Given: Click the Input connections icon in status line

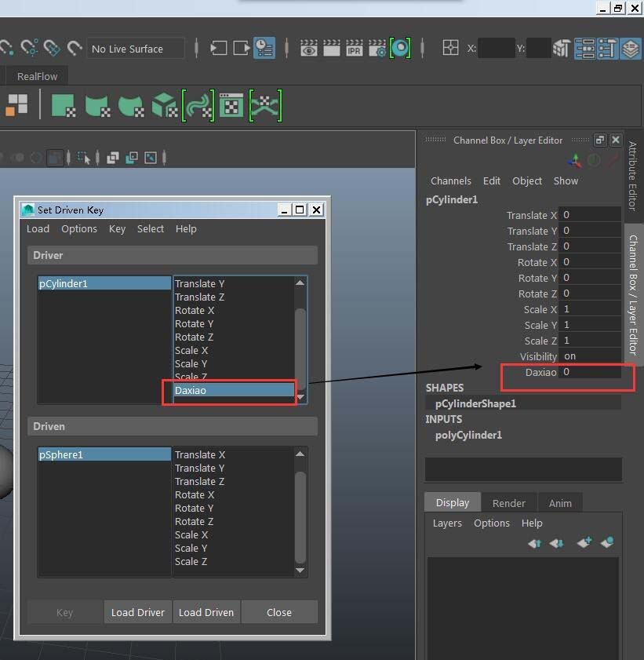Looking at the screenshot, I should pos(218,48).
